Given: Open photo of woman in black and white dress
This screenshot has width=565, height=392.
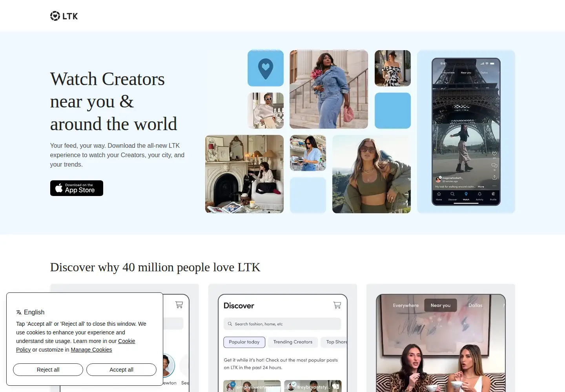Looking at the screenshot, I should click(393, 68).
